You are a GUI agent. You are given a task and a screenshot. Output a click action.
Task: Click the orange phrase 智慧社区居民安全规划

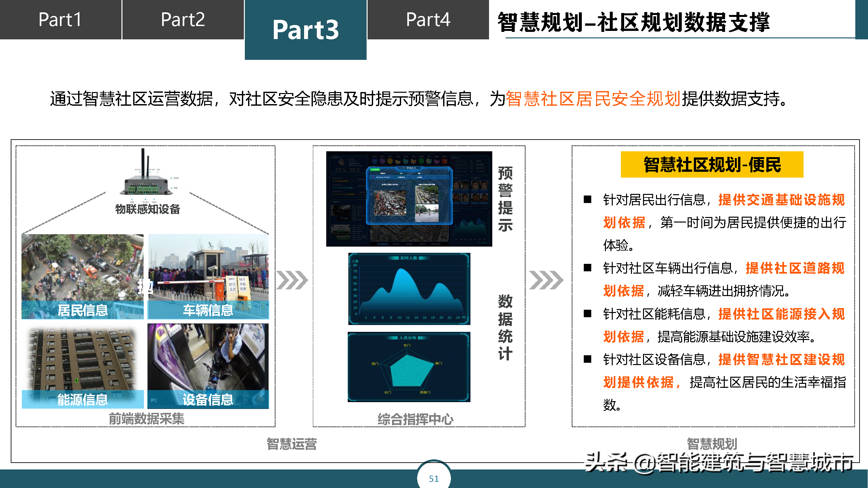pos(593,99)
